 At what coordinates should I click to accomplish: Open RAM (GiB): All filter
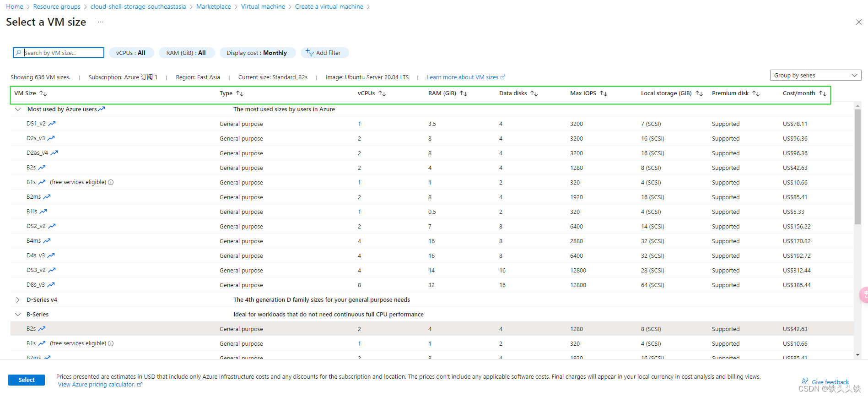point(186,53)
